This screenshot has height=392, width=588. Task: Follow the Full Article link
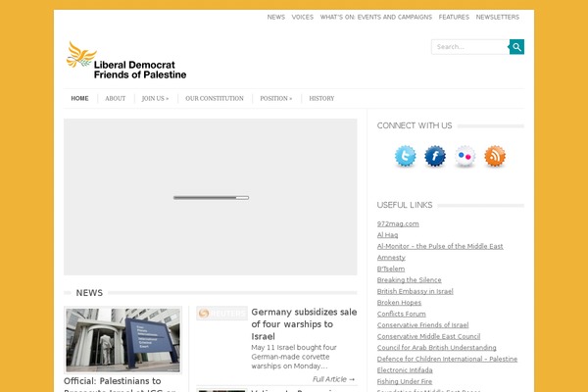[x=334, y=379]
